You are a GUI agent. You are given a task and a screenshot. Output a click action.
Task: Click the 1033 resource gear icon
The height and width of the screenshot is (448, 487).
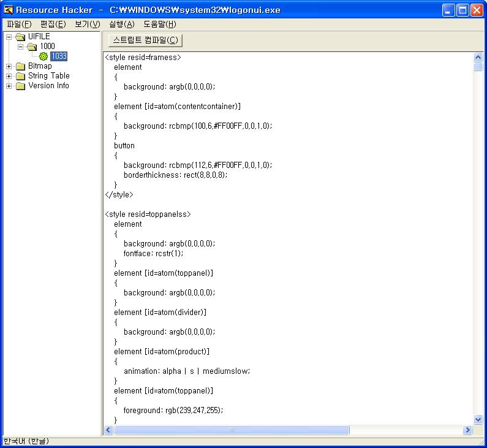43,56
